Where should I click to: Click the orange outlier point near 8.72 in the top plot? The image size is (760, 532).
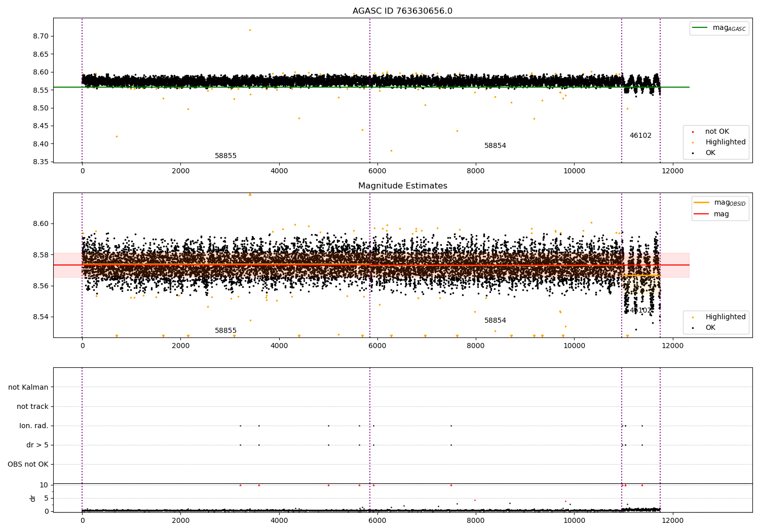pos(250,30)
